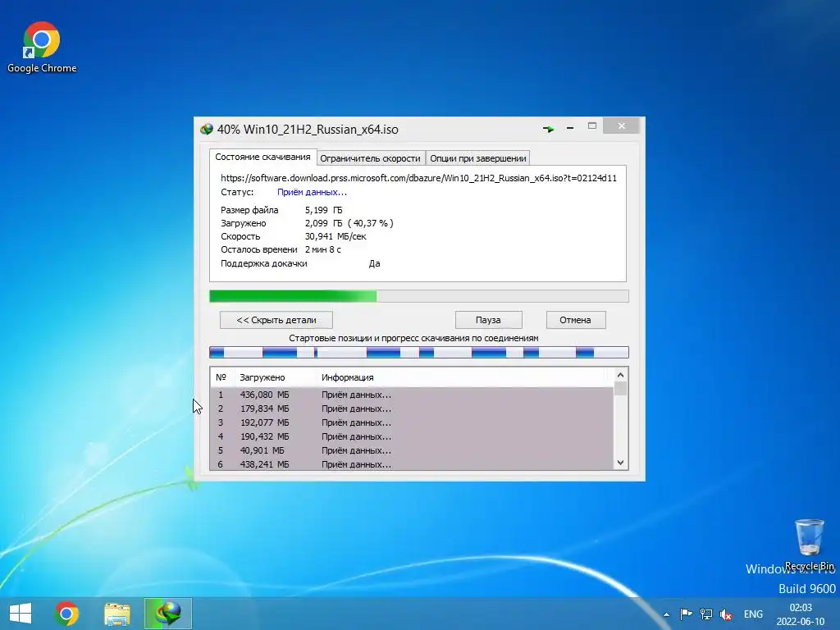Close the download window
Viewport: 840px width, 630px height.
coord(622,126)
